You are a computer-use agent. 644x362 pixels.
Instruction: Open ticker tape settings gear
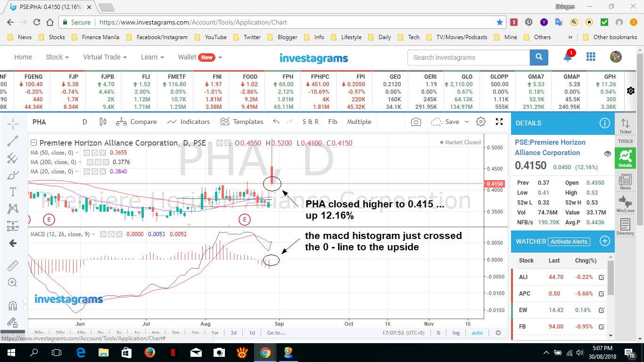pos(631,91)
